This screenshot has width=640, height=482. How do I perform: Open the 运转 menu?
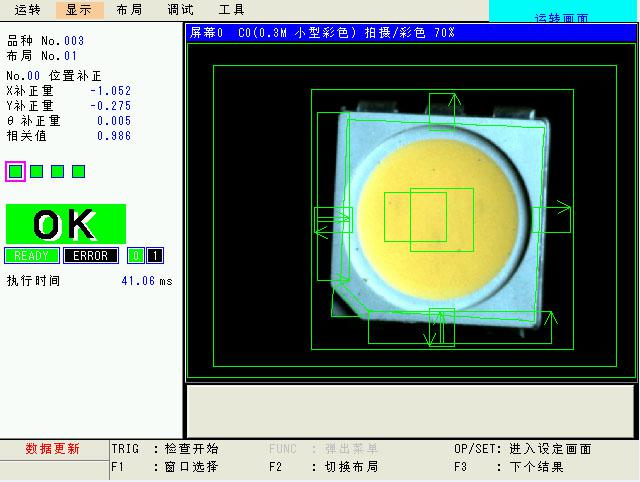[x=28, y=10]
